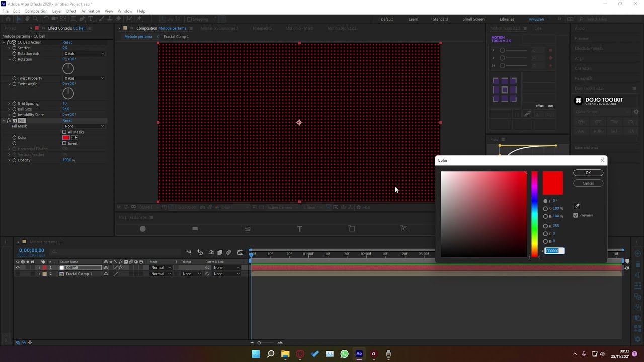
Task: Click the Dojo Toolkit settings gear
Action: click(x=636, y=112)
